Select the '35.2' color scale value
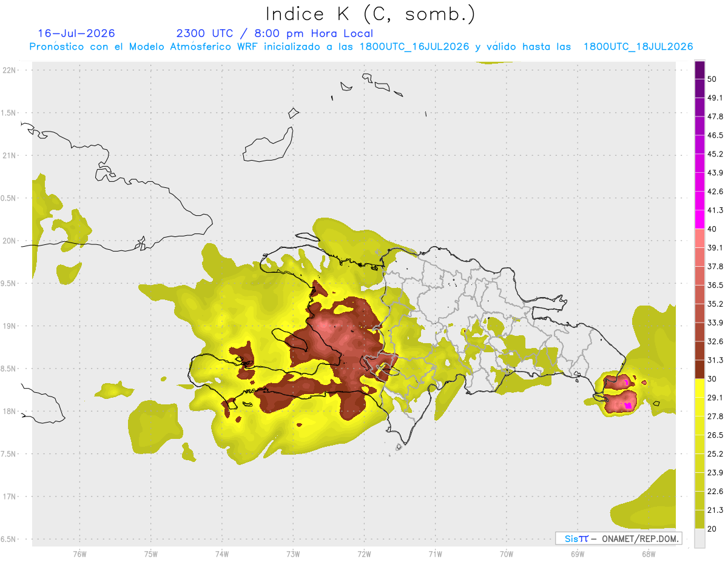The image size is (728, 562). pos(715,304)
